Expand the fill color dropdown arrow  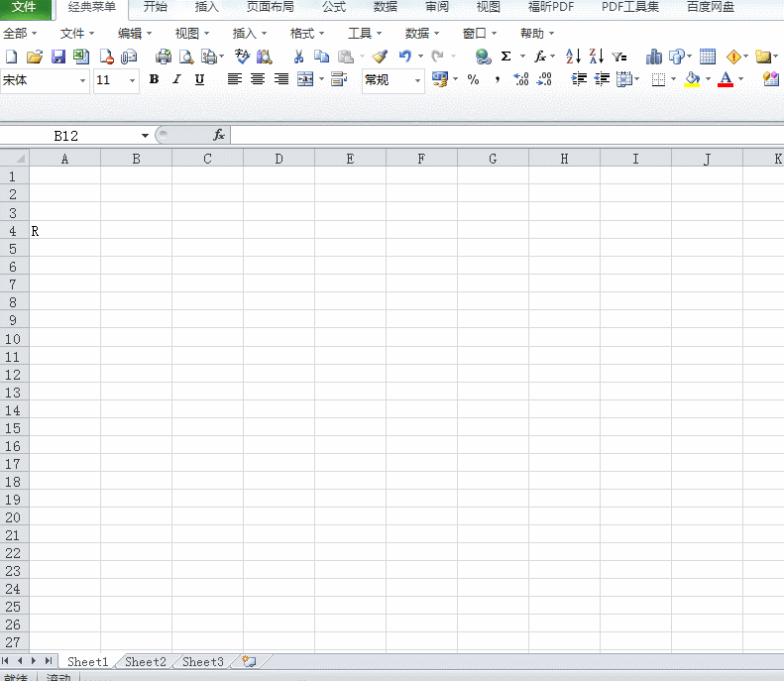[x=708, y=79]
